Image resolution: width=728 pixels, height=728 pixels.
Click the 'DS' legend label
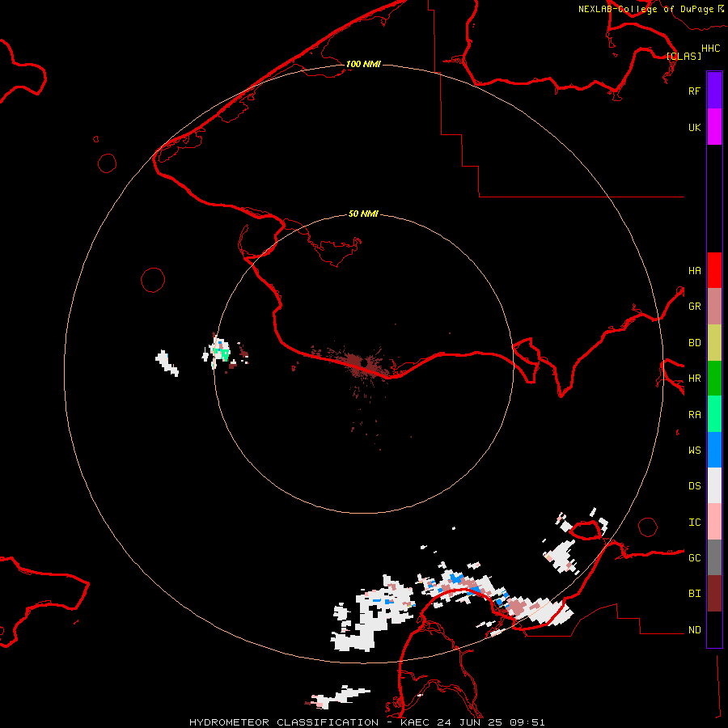tap(694, 486)
